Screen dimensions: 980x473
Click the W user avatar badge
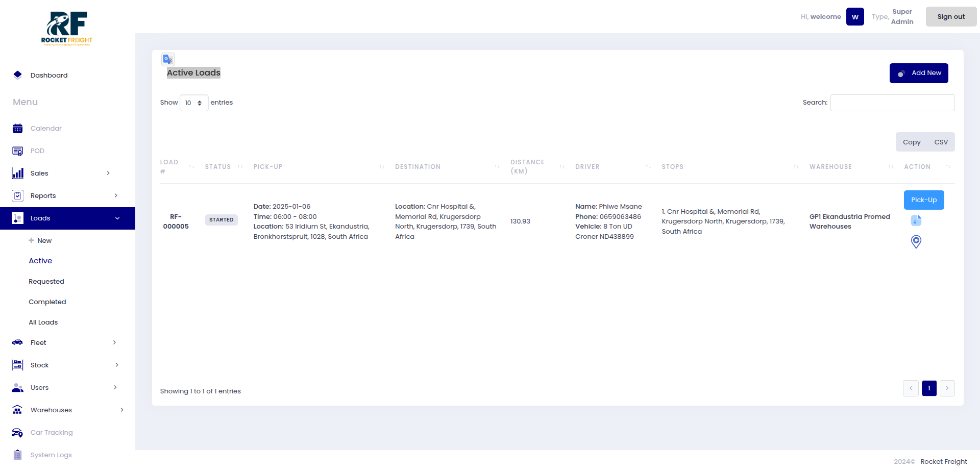[x=854, y=17]
